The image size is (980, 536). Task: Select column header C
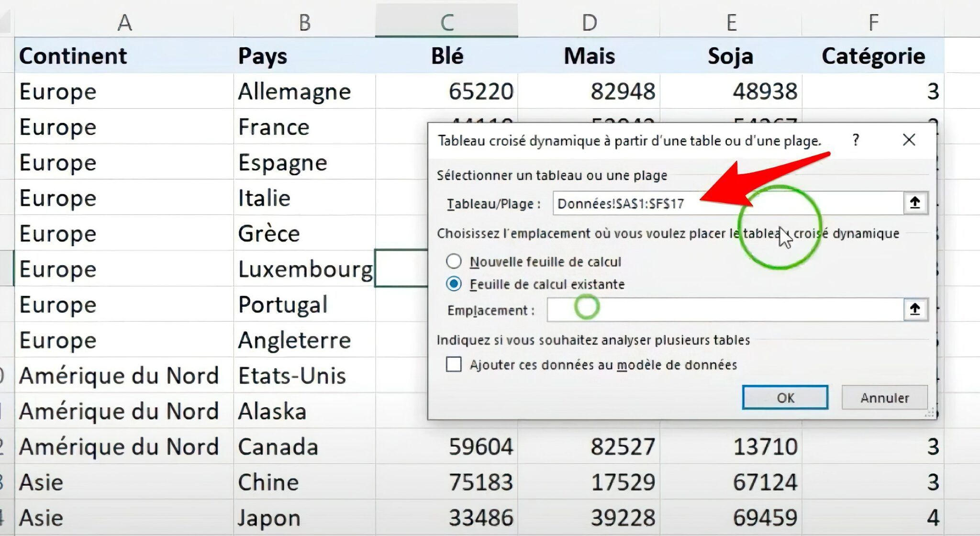446,20
